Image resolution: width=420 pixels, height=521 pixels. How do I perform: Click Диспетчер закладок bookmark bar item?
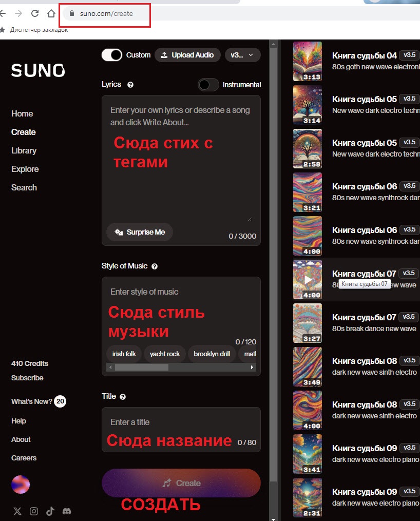pos(39,30)
